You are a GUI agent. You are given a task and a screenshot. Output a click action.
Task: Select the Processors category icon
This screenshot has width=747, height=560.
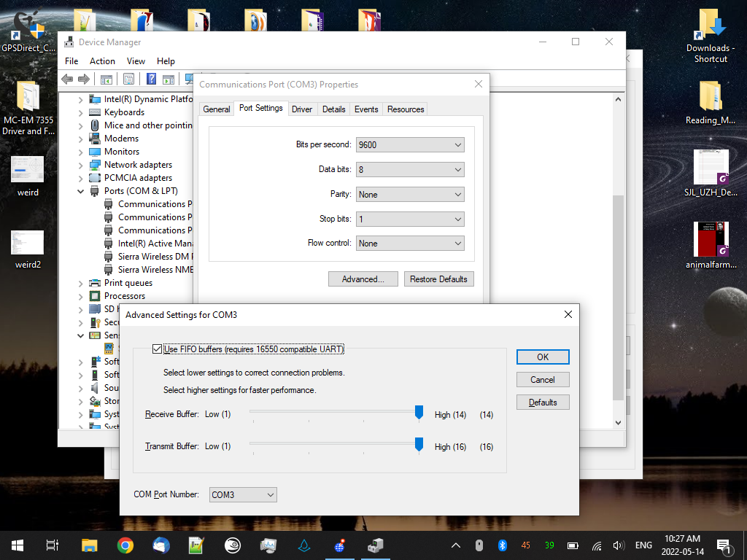tap(95, 296)
